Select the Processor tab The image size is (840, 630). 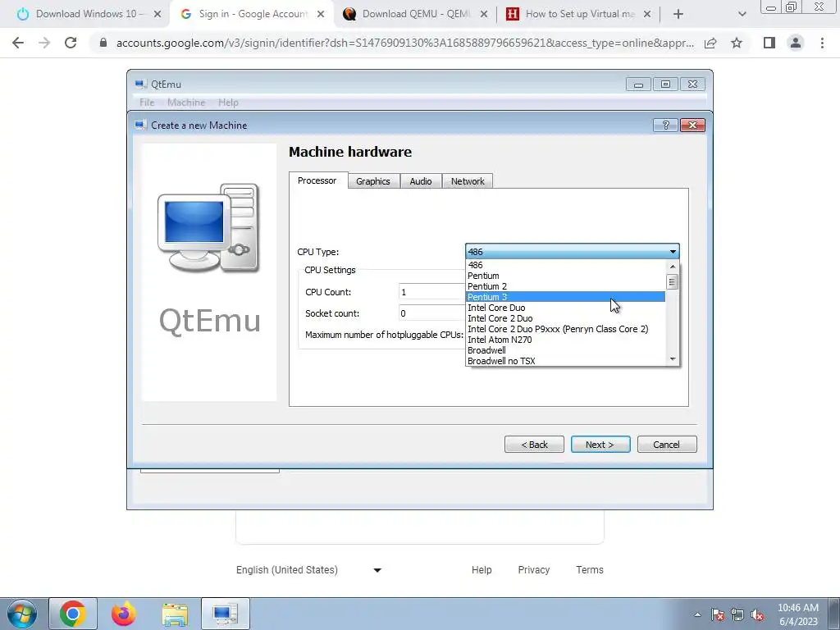317,180
